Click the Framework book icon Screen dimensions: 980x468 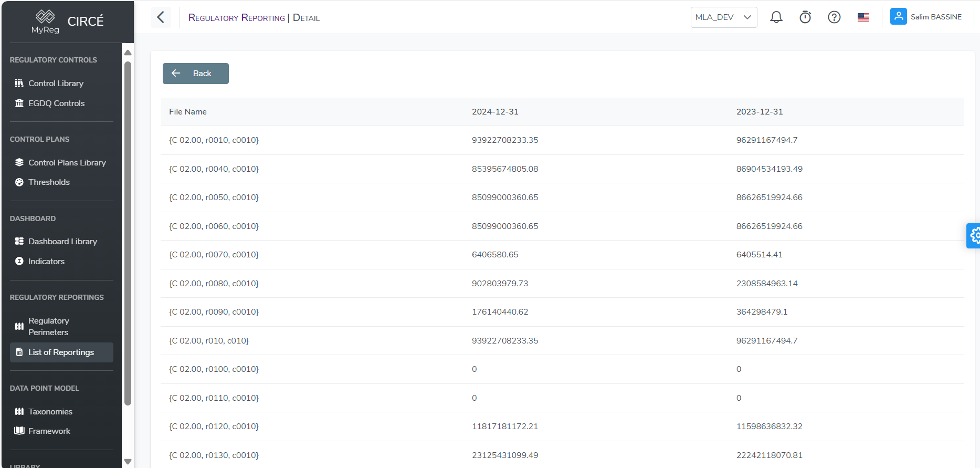point(19,431)
